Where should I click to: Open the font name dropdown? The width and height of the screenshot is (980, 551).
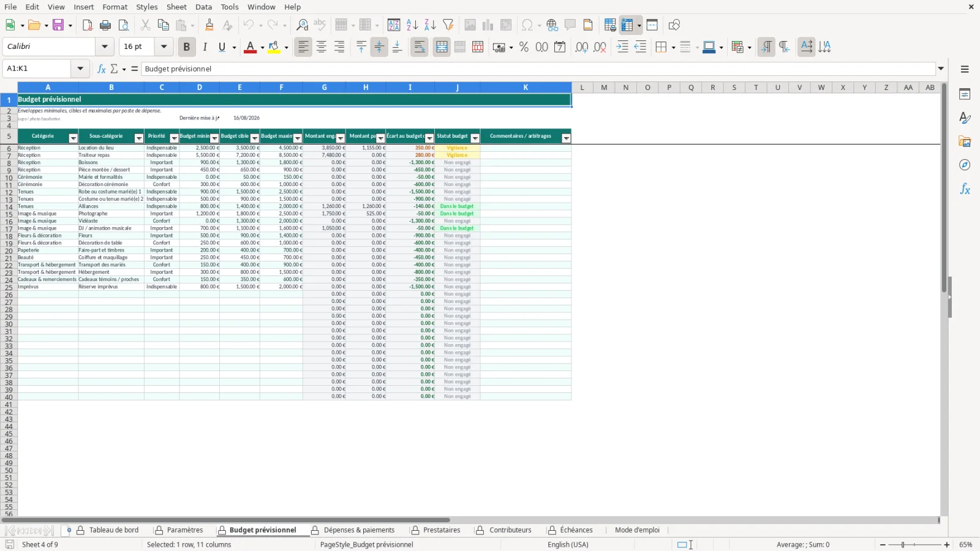[x=105, y=47]
